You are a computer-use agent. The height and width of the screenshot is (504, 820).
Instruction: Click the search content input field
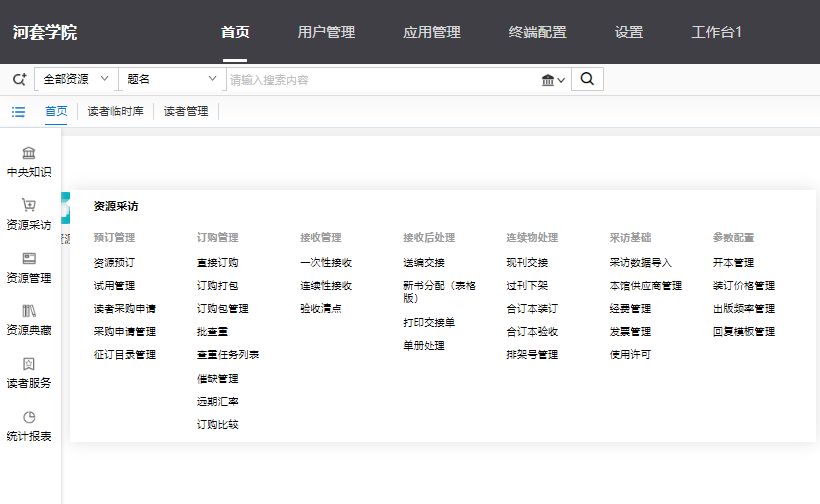click(380, 80)
